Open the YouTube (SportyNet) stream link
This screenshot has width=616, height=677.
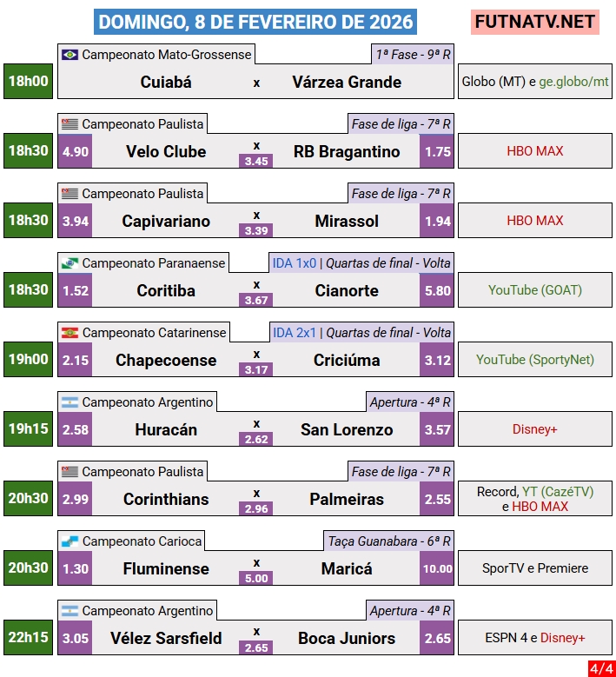click(x=535, y=360)
